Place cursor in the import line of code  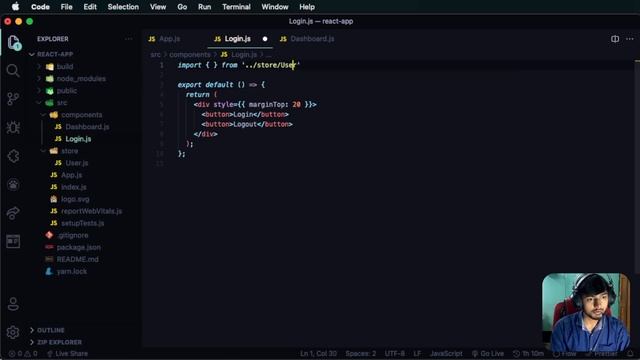pos(239,65)
